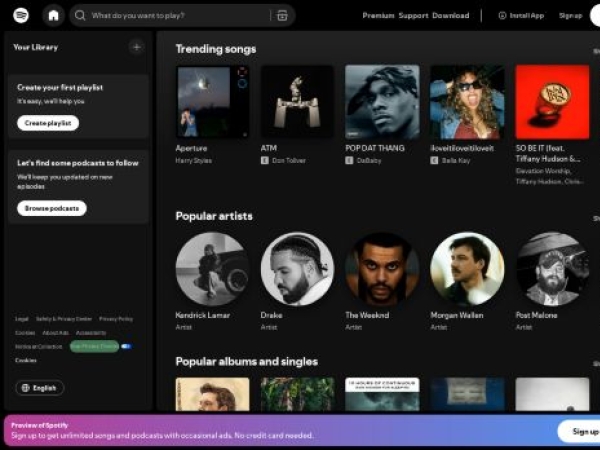Open the iloveitiloveitiloveit cover art

[467, 102]
